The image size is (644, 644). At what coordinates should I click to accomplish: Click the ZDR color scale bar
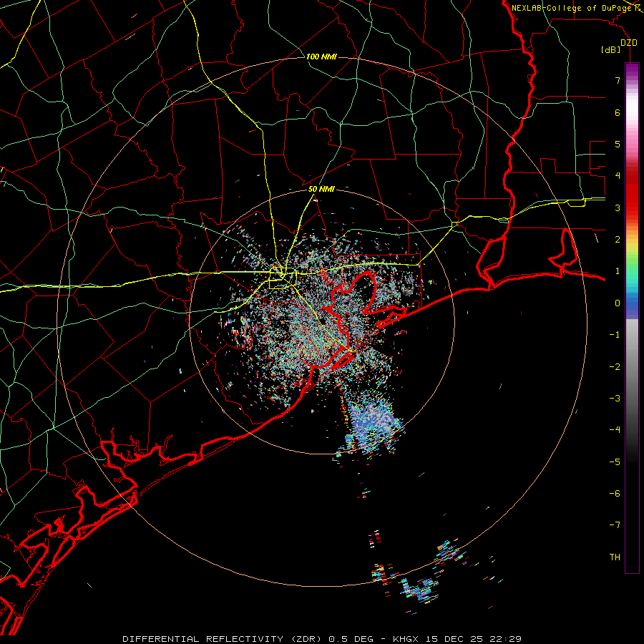[x=632, y=318]
